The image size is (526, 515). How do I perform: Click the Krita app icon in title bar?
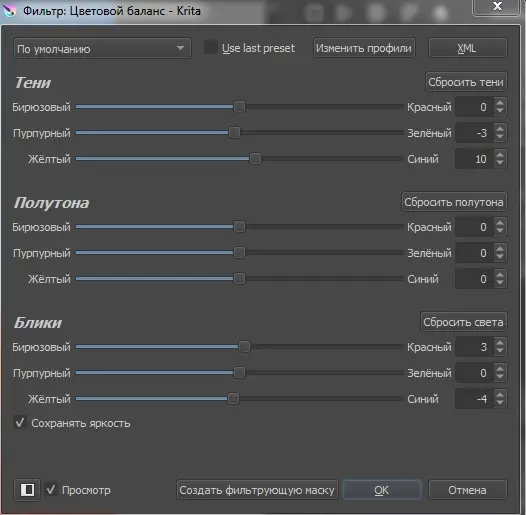pyautogui.click(x=10, y=11)
